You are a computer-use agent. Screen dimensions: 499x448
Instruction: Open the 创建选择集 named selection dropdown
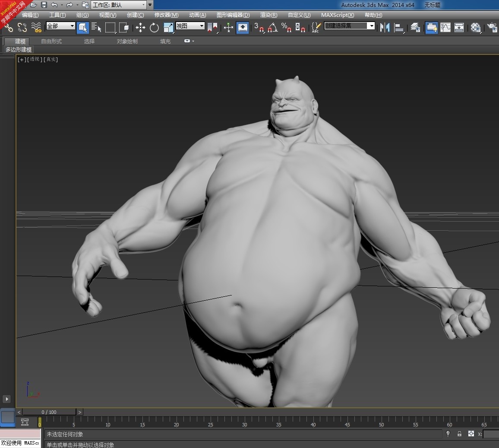349,26
